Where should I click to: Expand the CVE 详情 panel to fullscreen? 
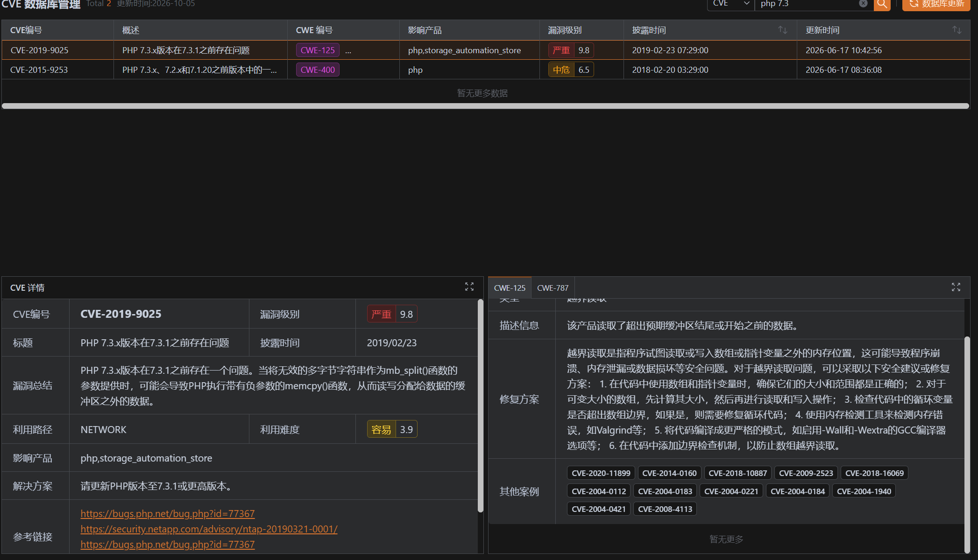click(x=469, y=287)
